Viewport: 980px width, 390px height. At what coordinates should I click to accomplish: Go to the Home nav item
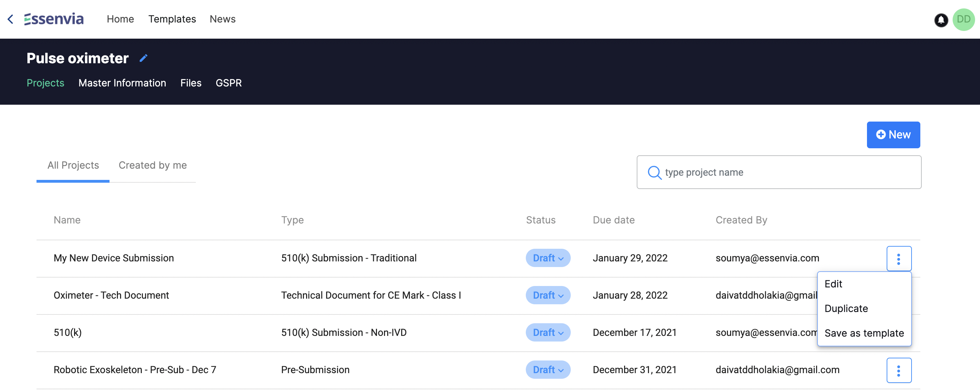120,19
